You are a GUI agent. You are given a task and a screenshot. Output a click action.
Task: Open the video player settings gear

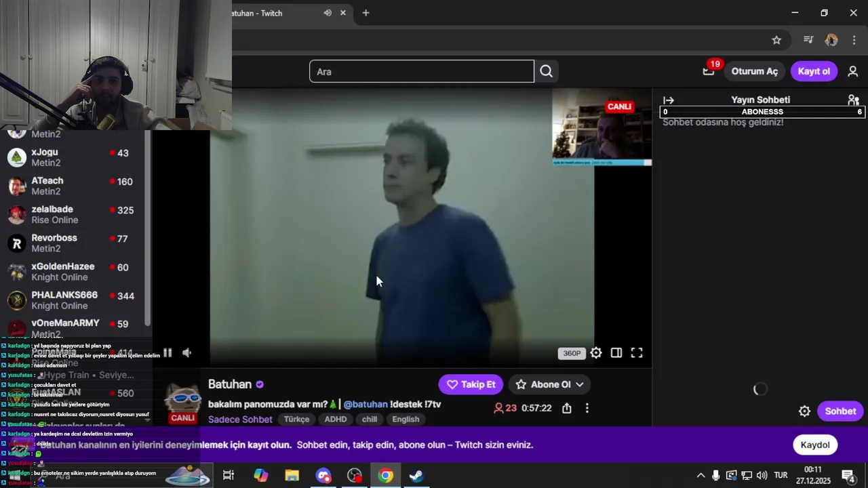coord(595,352)
